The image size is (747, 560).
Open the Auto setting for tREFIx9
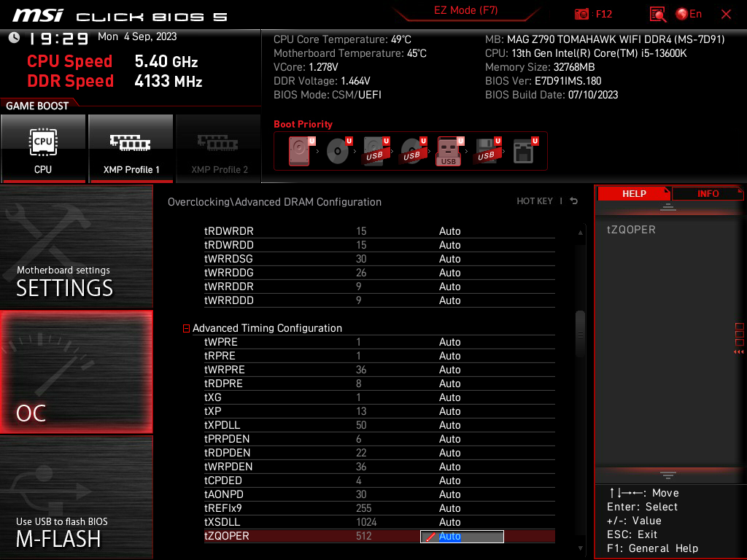coord(449,508)
